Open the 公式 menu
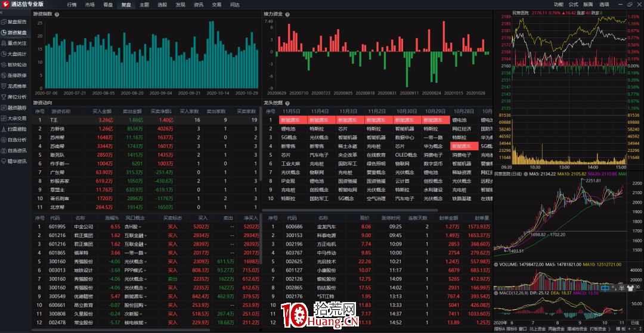Viewport: 644px width, 333px height. [574, 5]
